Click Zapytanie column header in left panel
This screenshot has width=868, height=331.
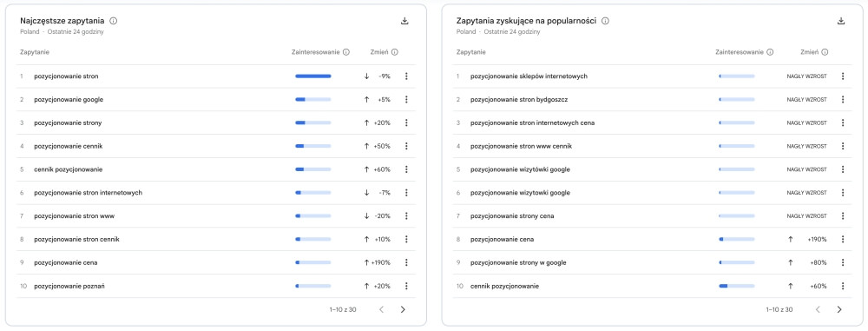click(35, 52)
